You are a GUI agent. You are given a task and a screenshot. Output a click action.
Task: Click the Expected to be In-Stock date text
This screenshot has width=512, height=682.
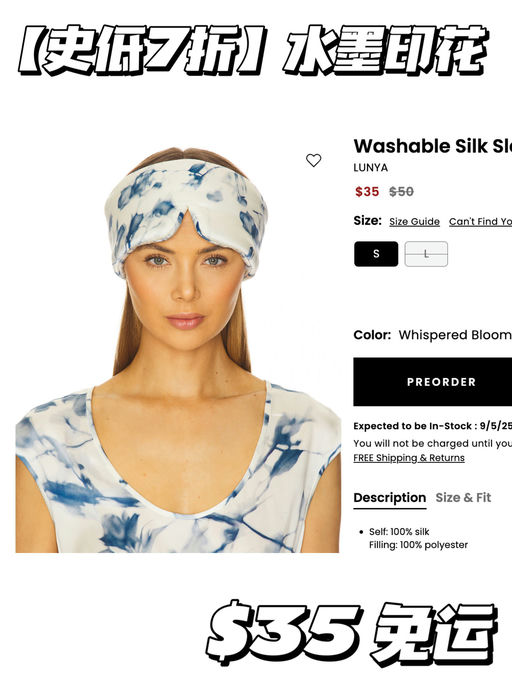pos(433,426)
